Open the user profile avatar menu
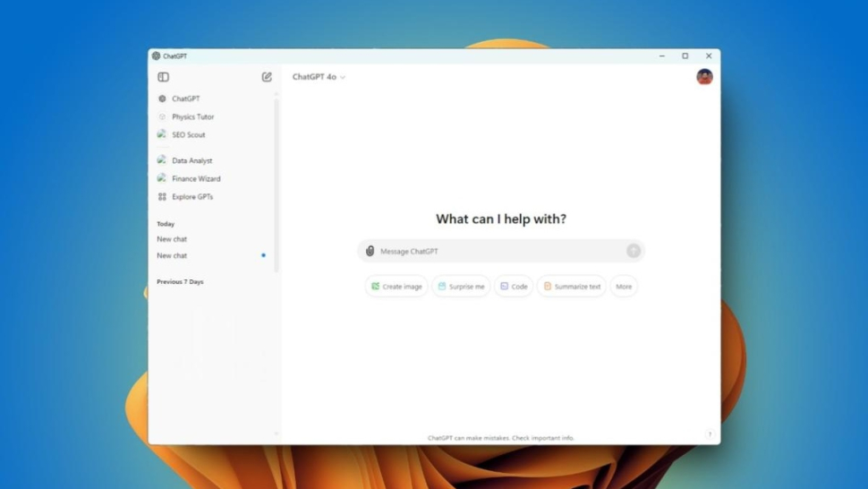 (x=704, y=76)
